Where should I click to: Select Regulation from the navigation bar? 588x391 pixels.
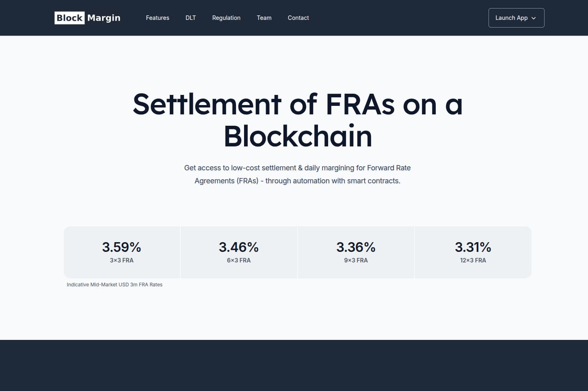coord(226,18)
